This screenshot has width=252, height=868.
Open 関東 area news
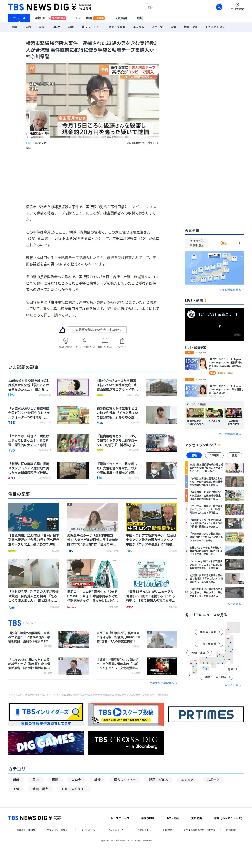(231, 669)
